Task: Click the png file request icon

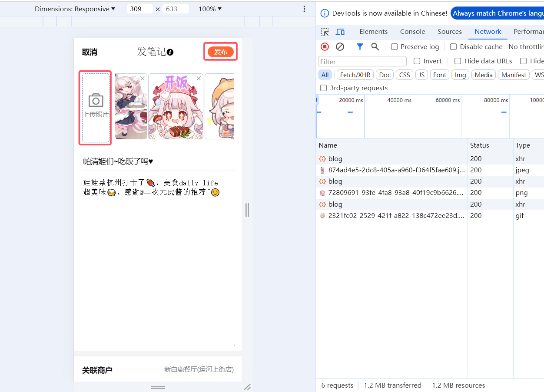Action: pyautogui.click(x=322, y=193)
